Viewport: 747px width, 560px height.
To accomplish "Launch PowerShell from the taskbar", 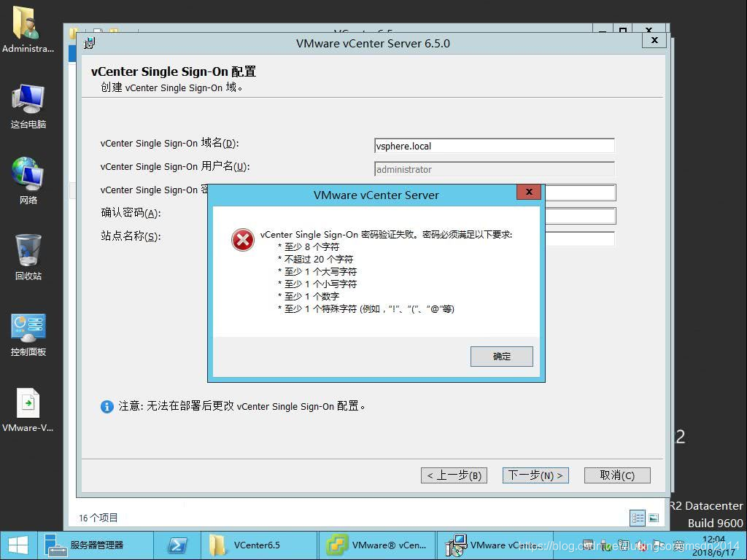I will (177, 545).
